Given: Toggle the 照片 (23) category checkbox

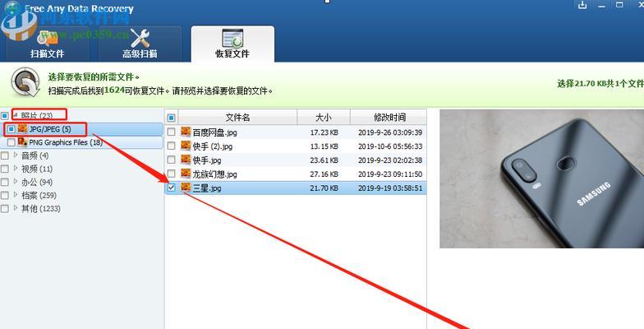Looking at the screenshot, I should [x=5, y=116].
